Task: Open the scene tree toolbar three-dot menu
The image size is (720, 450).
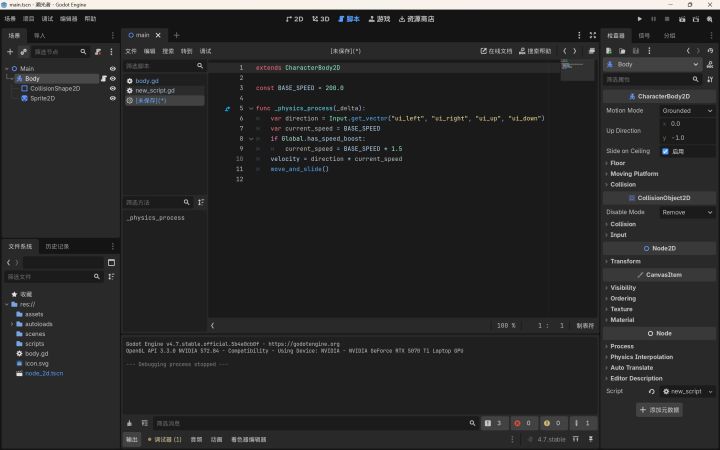Action: click(x=111, y=52)
